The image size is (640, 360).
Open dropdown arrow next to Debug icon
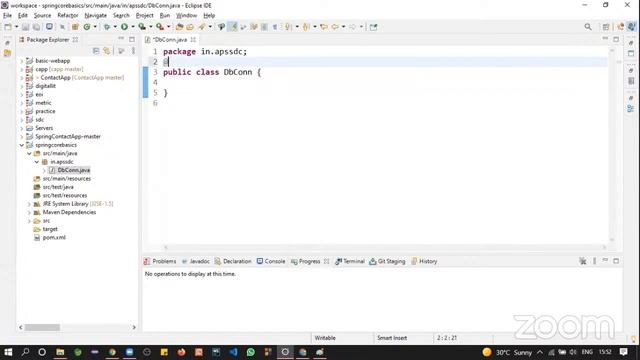coord(115,27)
